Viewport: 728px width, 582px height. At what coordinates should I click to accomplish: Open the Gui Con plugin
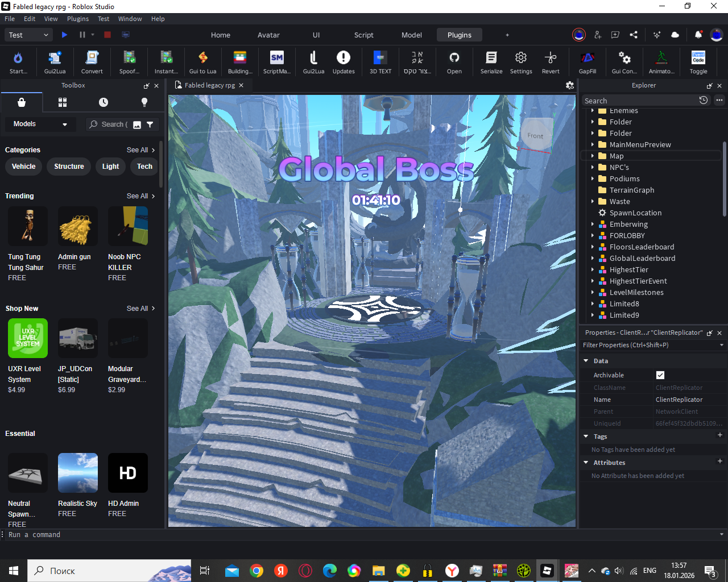point(624,62)
